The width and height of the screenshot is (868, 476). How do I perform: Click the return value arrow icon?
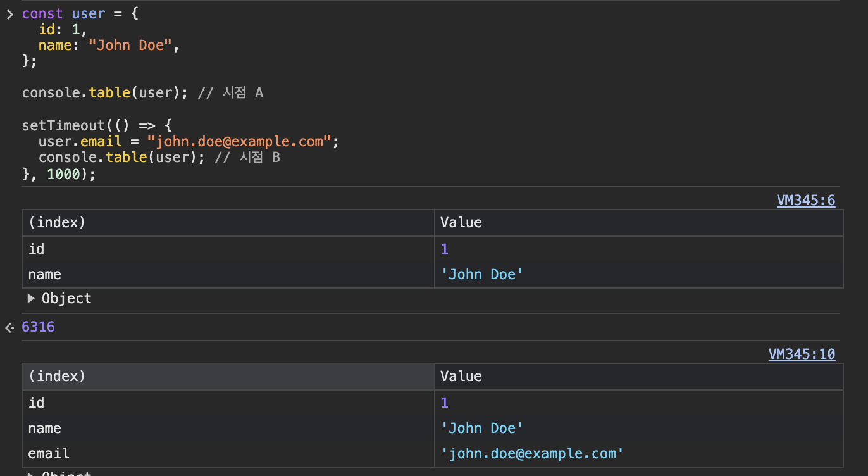(x=9, y=327)
